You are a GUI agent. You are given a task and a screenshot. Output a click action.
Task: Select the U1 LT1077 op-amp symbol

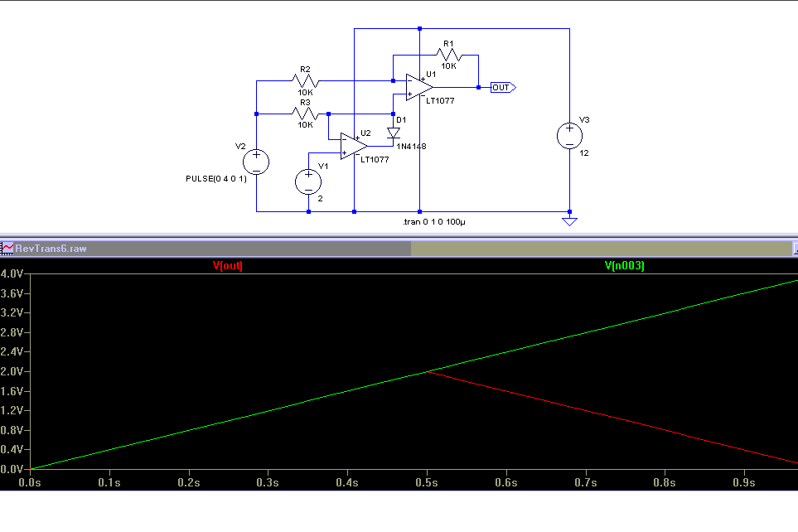coord(419,87)
